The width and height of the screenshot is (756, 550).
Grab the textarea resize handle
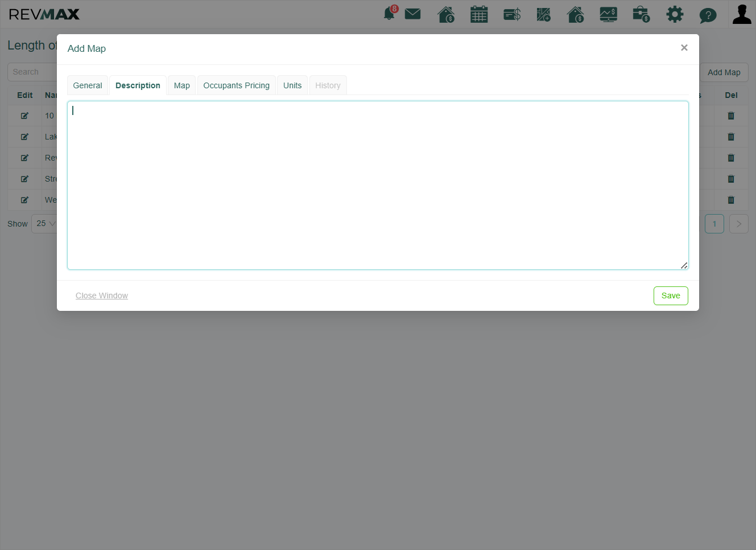click(684, 265)
